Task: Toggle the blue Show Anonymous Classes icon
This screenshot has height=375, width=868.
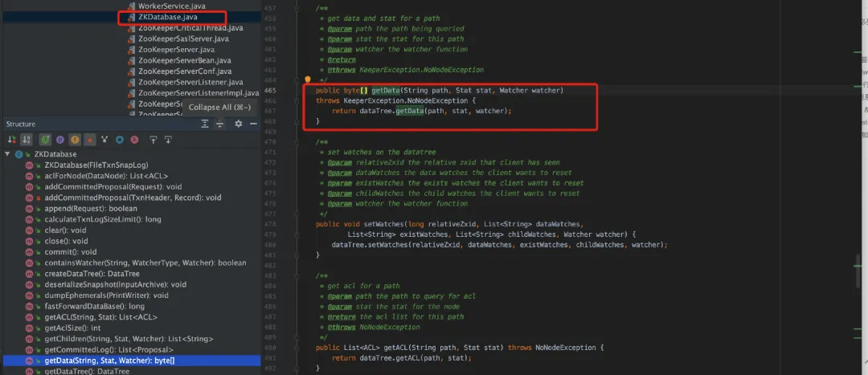Action: tap(119, 140)
